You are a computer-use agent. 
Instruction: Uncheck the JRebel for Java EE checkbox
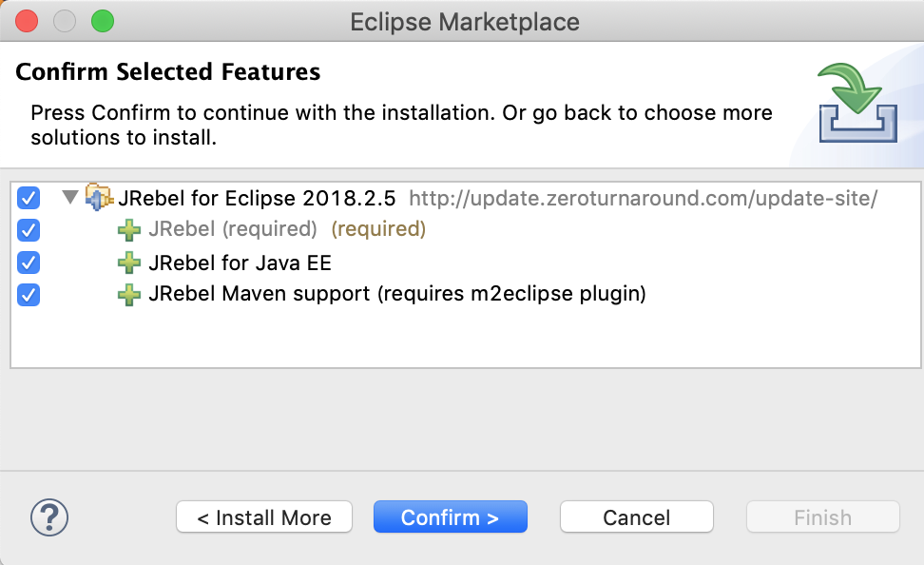[x=29, y=263]
